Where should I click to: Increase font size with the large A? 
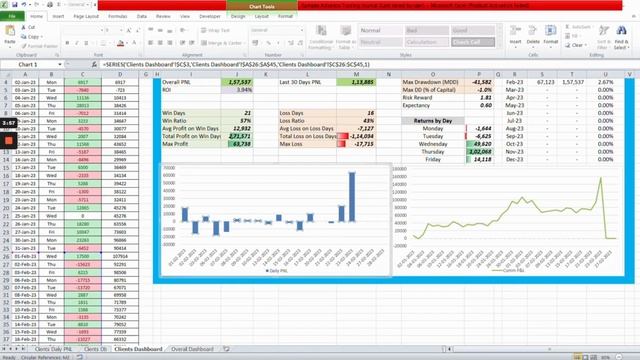(x=129, y=30)
